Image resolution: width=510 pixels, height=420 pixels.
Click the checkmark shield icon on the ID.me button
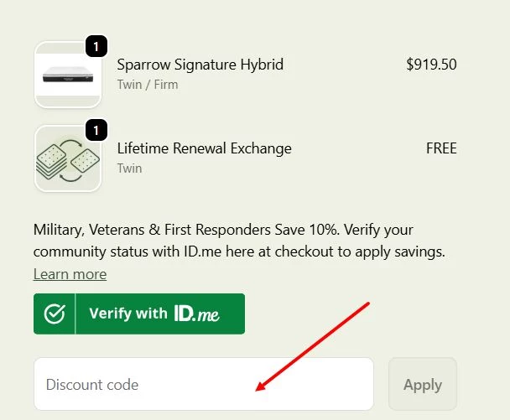[55, 314]
